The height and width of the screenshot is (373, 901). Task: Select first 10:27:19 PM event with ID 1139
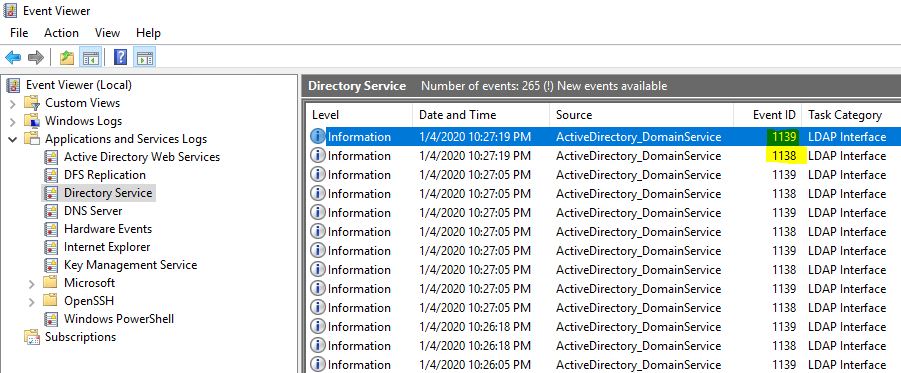click(604, 137)
